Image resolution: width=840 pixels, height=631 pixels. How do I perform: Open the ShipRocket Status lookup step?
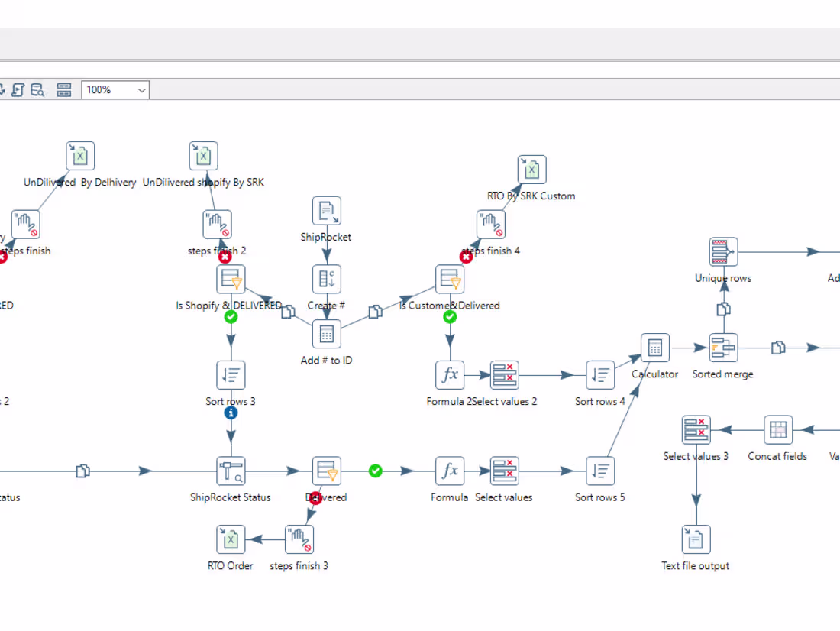(231, 471)
